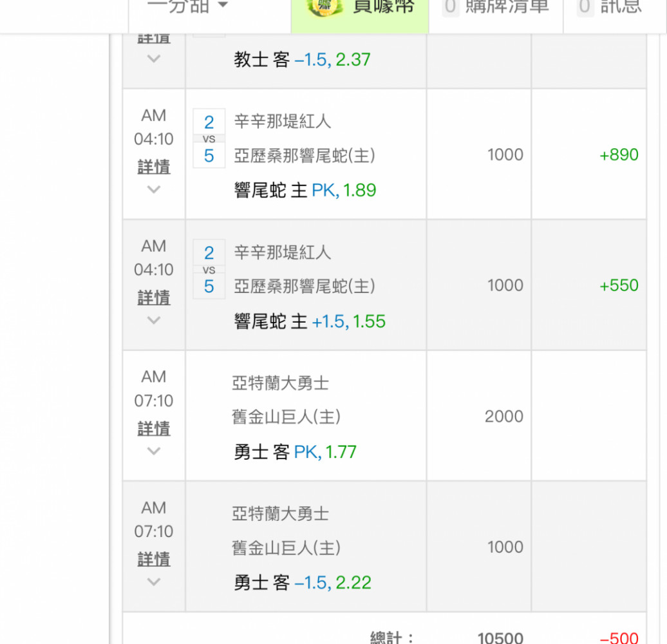Viewport: 667px width, 644px height.
Task: Select the 響尾蛇 主 PK, 1.89 bet line
Action: (305, 191)
